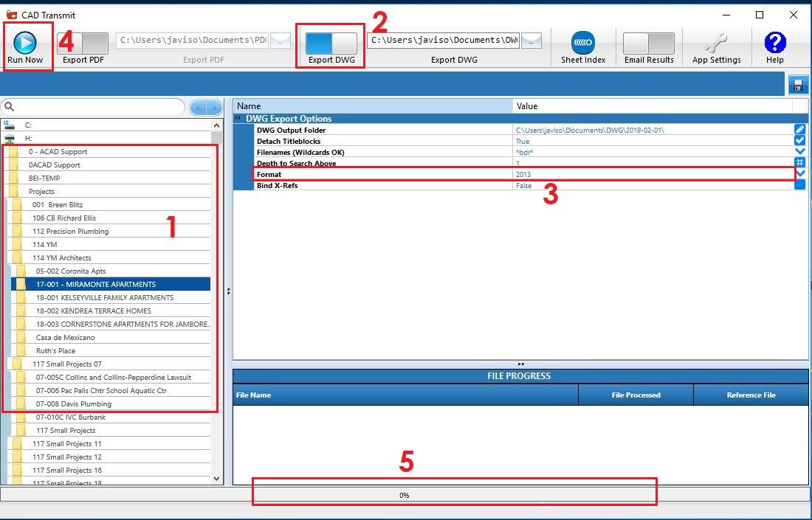812x520 pixels.
Task: Select 07-005C Collins and Collins-Pepperdine Lawsuit
Action: pos(113,378)
